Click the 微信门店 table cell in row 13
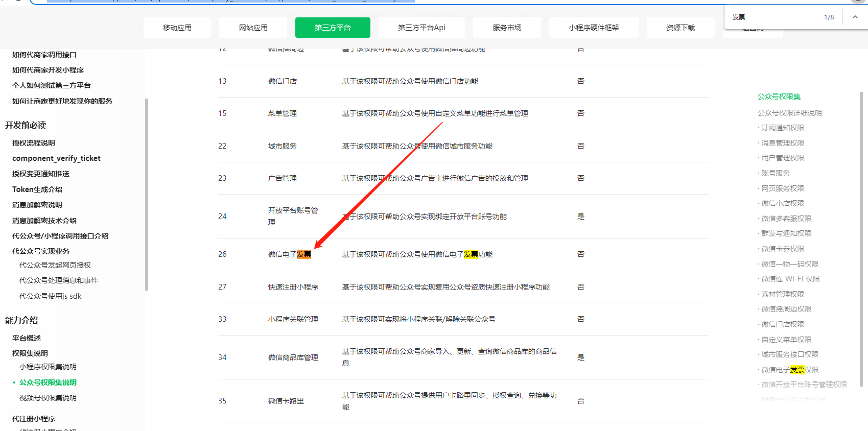The width and height of the screenshot is (868, 431). [283, 81]
